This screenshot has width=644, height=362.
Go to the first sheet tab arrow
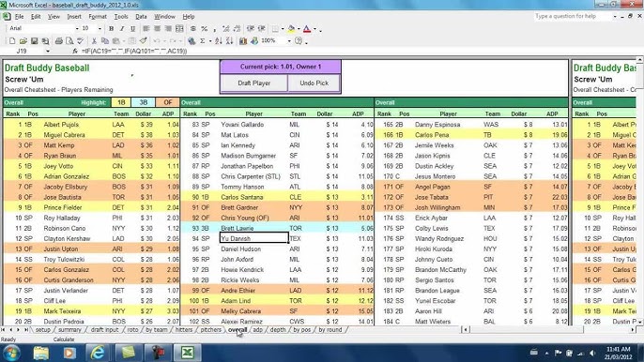pyautogui.click(x=4, y=329)
